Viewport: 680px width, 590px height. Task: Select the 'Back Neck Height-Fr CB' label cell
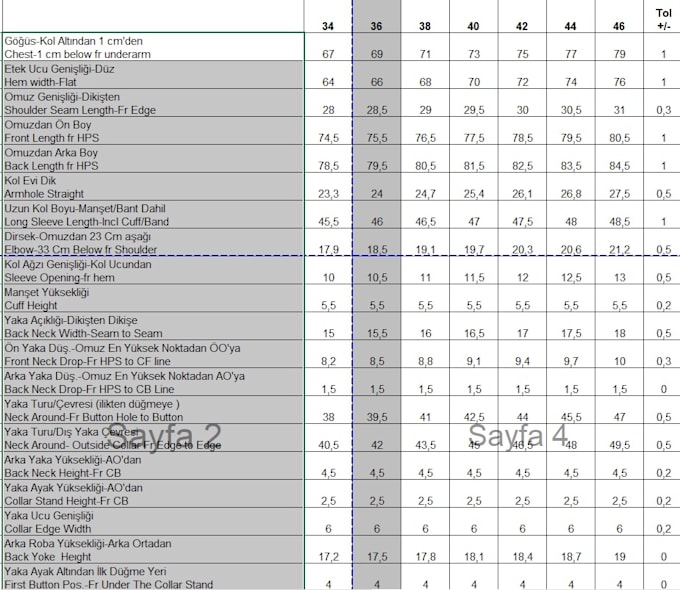coord(153,466)
